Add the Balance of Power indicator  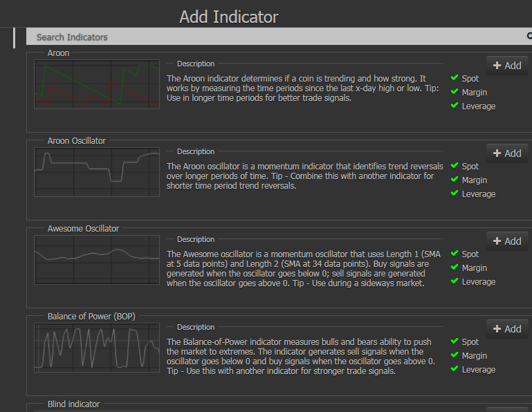(507, 329)
